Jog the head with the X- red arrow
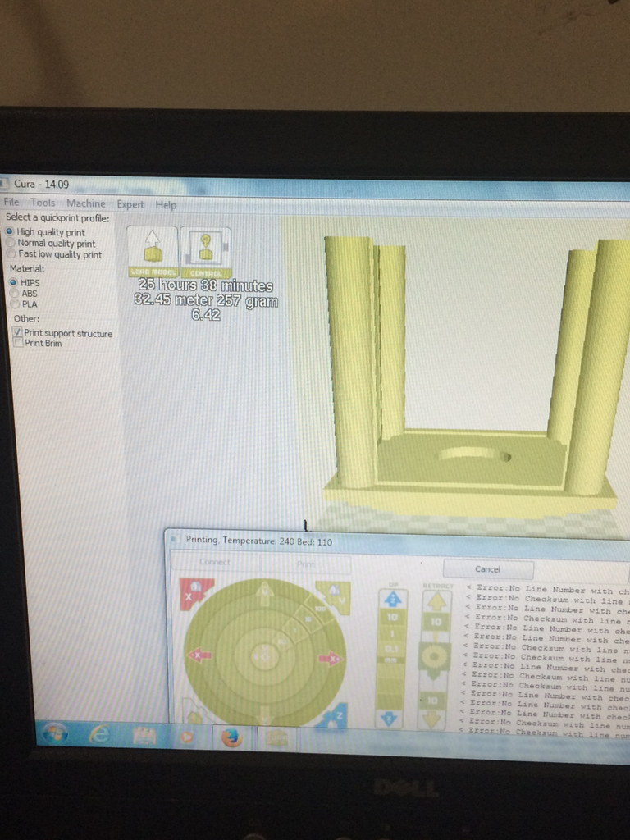The width and height of the screenshot is (630, 840). 200,655
